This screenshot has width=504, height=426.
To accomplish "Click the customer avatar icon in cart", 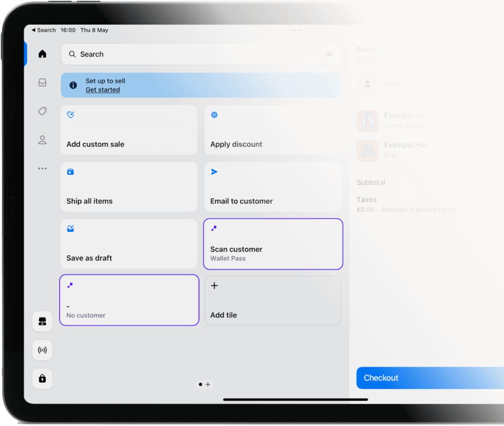I will [x=367, y=84].
